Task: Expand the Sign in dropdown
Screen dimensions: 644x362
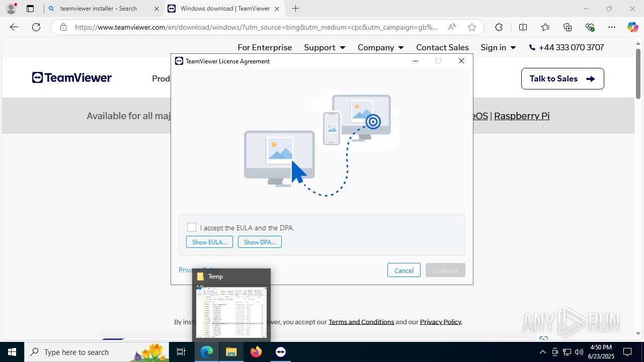Action: 498,47
